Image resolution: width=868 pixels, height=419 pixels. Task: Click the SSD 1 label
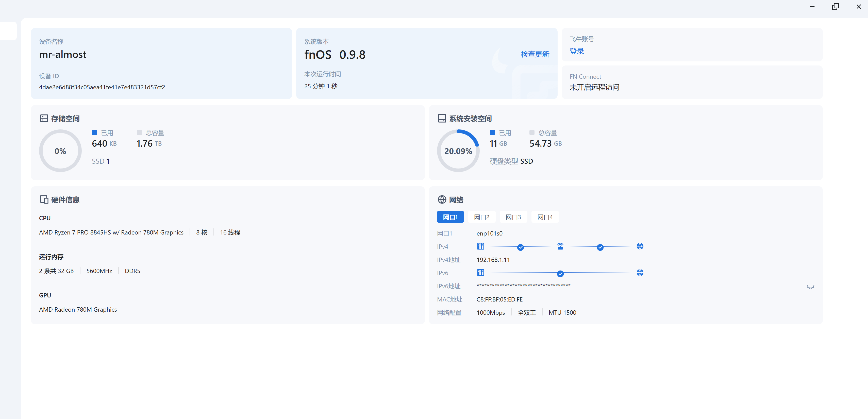(x=101, y=161)
